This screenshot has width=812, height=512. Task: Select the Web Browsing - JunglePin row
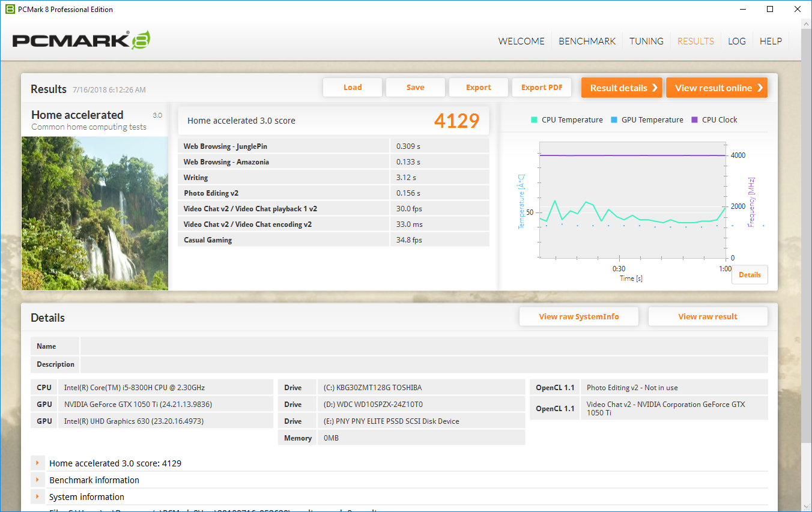333,146
